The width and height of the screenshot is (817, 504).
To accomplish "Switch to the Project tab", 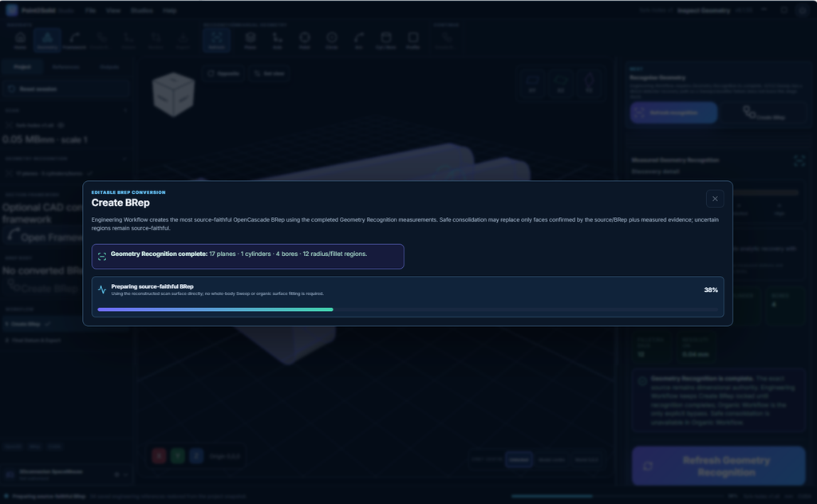I will (22, 67).
